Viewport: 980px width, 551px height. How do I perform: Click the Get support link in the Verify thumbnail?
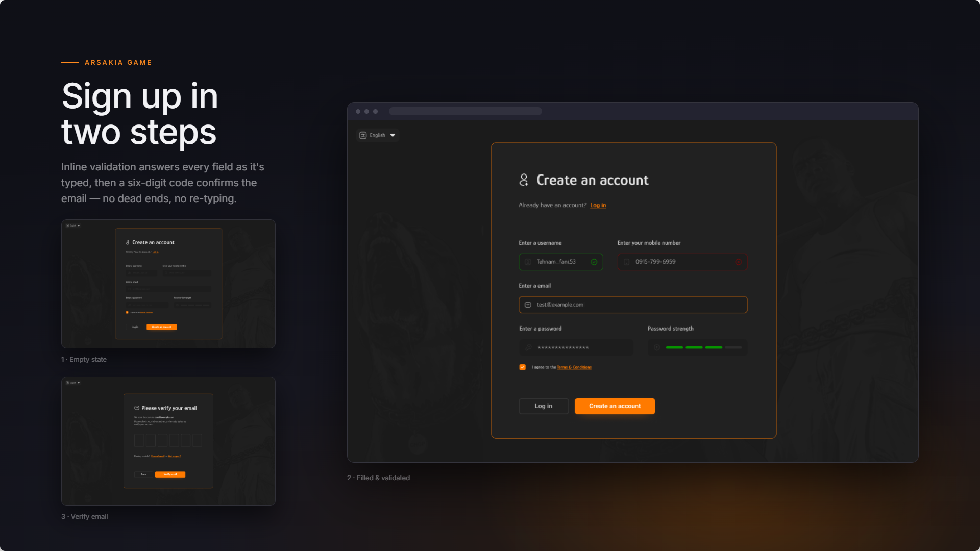coord(175,456)
